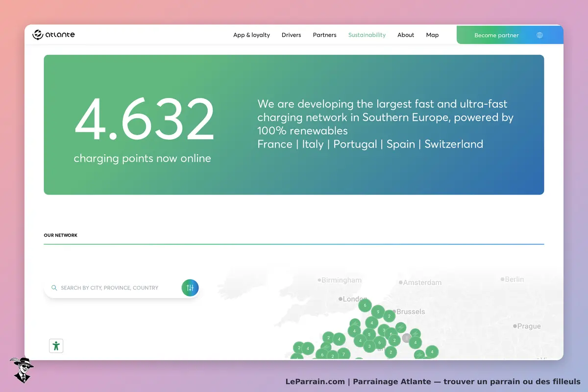The width and height of the screenshot is (588, 392).
Task: Click the OUR NETWORK heading
Action: click(x=61, y=235)
